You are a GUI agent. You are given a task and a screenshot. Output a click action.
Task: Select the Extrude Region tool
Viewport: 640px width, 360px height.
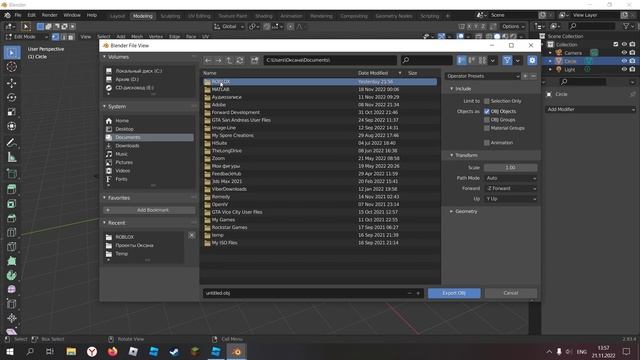(12, 189)
